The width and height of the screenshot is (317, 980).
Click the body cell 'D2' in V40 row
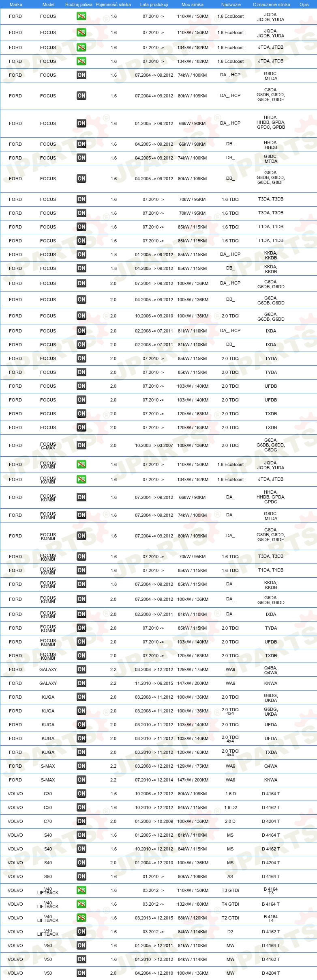[x=230, y=932]
